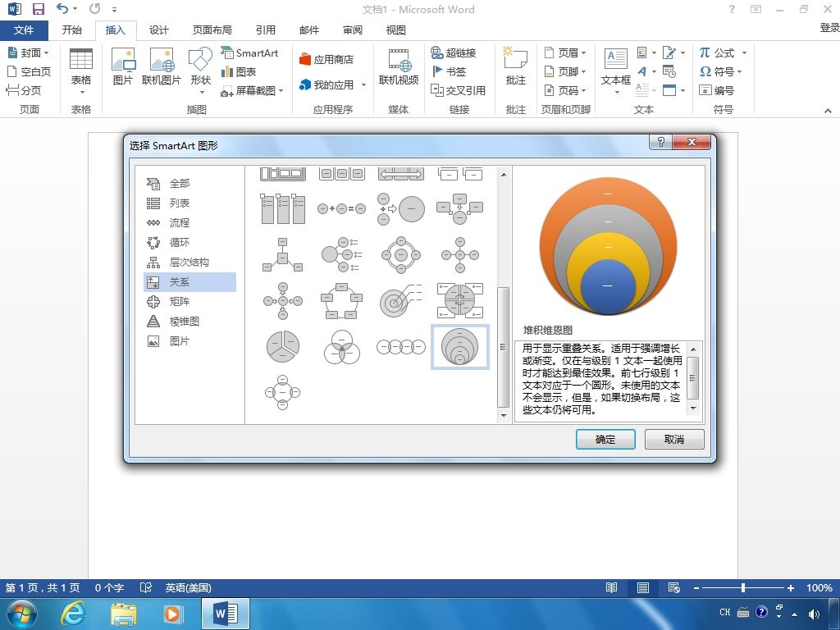Insert Online Video (联机视频)
Screen dimensions: 840x630
point(398,66)
